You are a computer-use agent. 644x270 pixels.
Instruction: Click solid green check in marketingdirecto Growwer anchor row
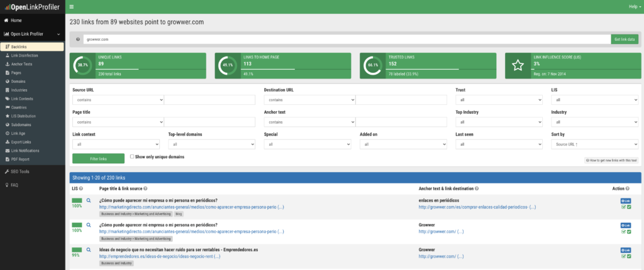[x=629, y=232]
